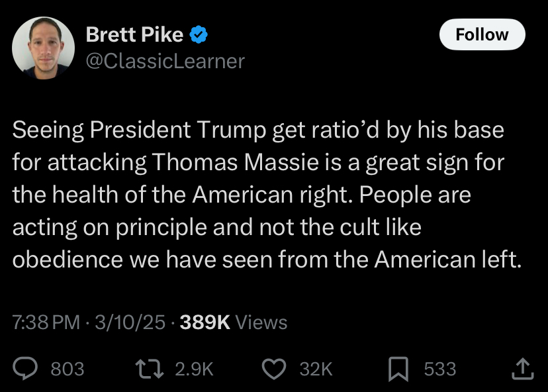Click the reply speech bubble icon
Image resolution: width=548 pixels, height=392 pixels.
(25, 369)
